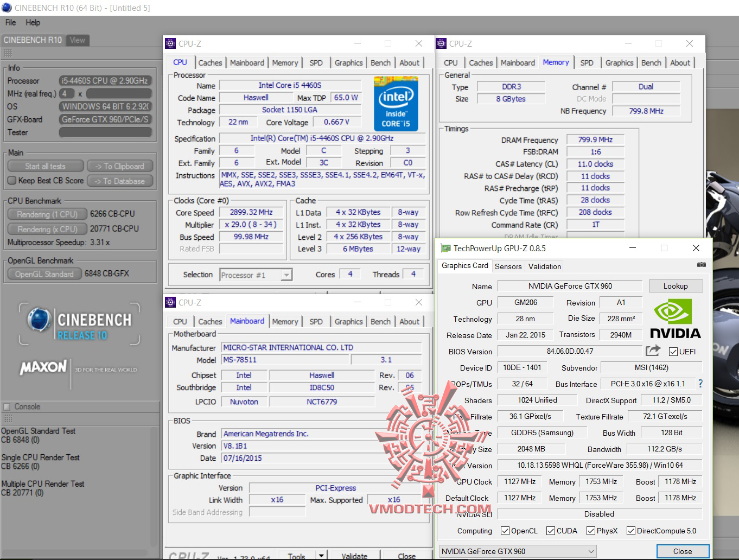Toggle the OpenCL checkbox
This screenshot has height=560, width=739.
505,531
